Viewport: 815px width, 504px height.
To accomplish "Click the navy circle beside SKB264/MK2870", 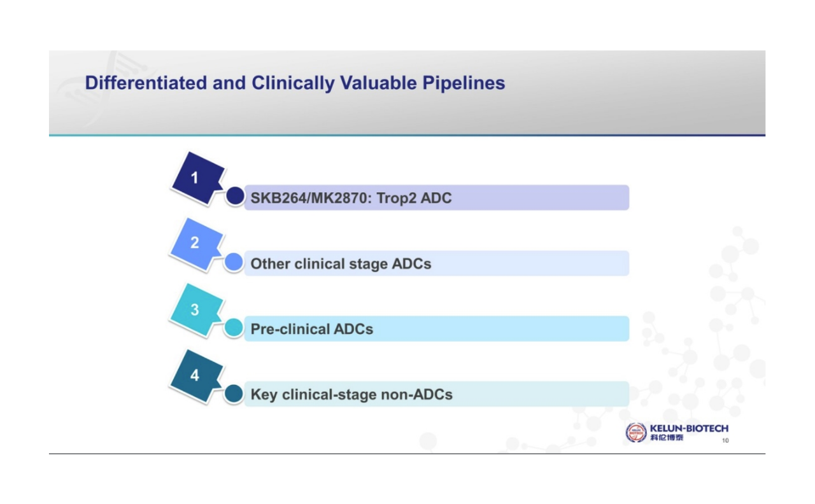I will coord(235,197).
